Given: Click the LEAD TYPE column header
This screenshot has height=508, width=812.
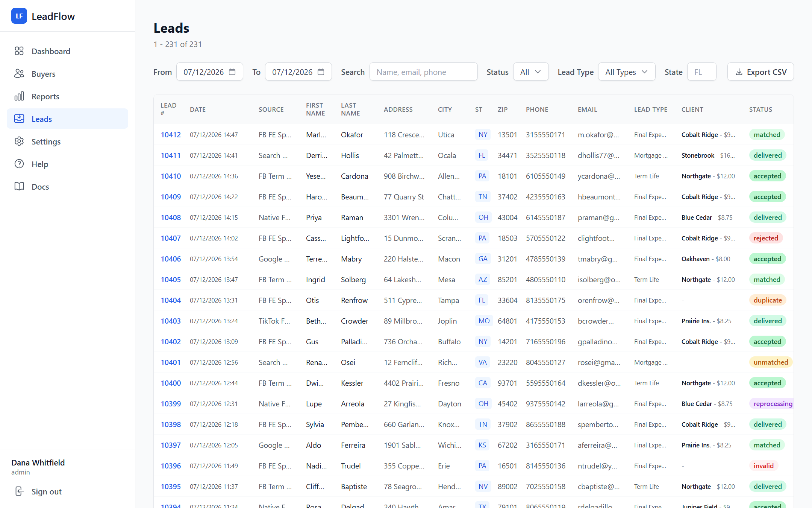Looking at the screenshot, I should pyautogui.click(x=651, y=109).
